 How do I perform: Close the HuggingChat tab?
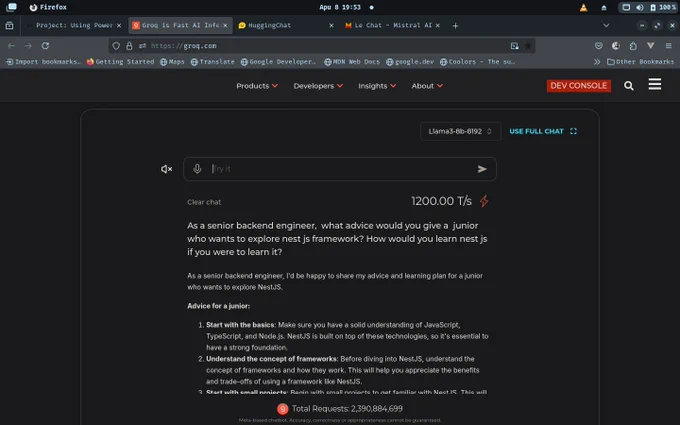click(331, 26)
